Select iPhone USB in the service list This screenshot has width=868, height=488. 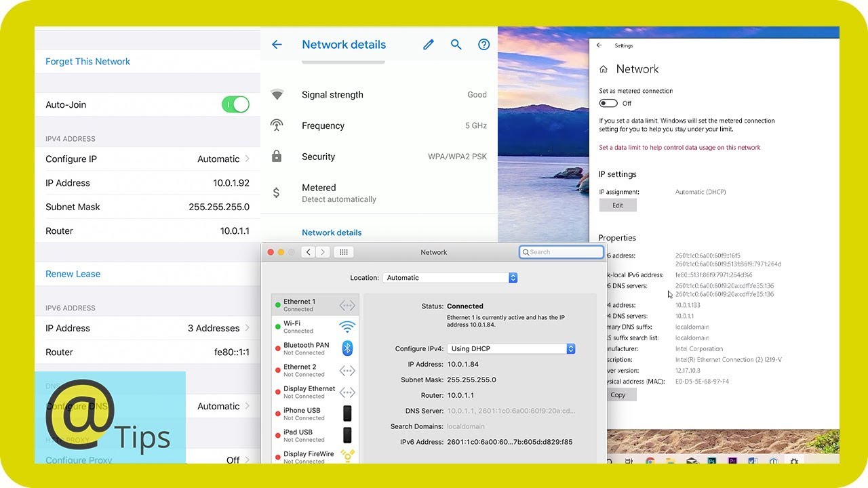pyautogui.click(x=315, y=413)
